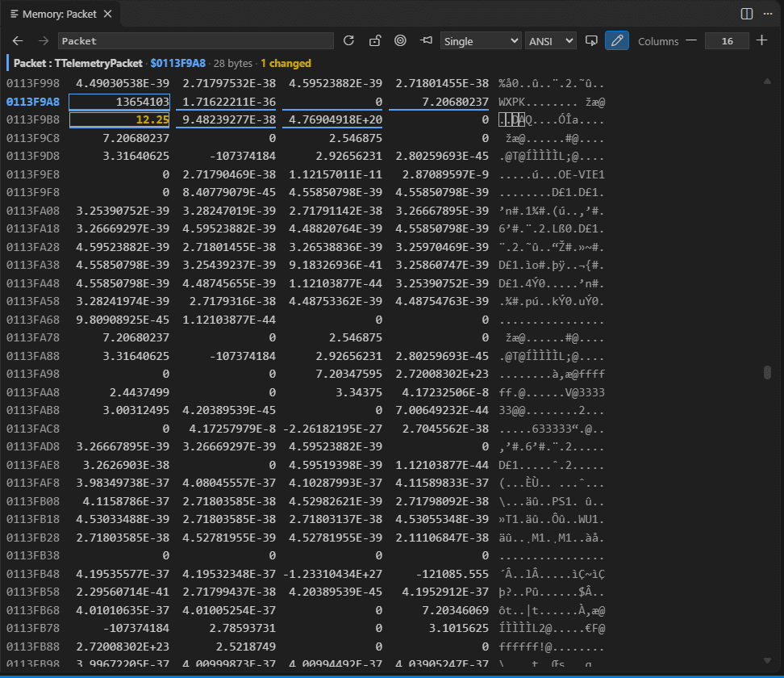Viewport: 784px width, 678px height.
Task: Click the pin icon in toolbar
Action: coord(426,41)
